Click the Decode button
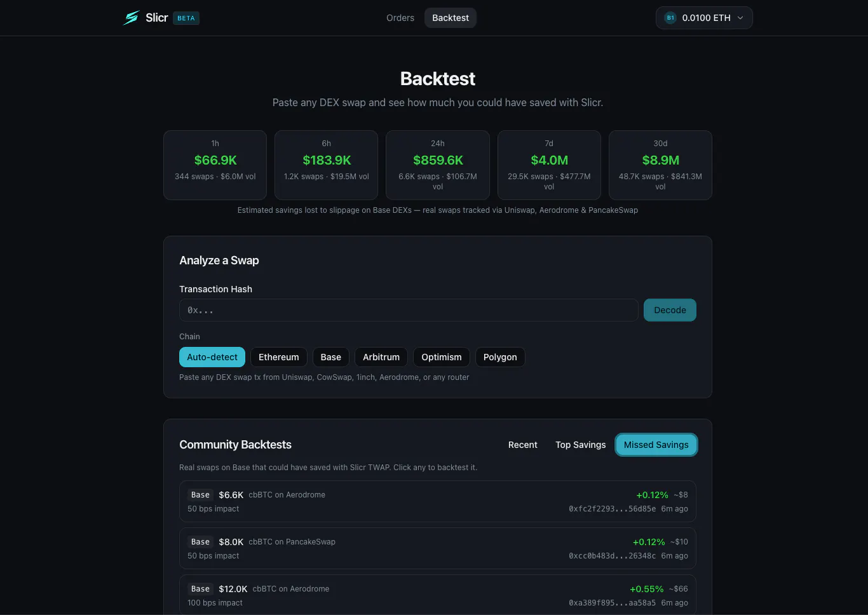The width and height of the screenshot is (868, 615). tap(670, 310)
